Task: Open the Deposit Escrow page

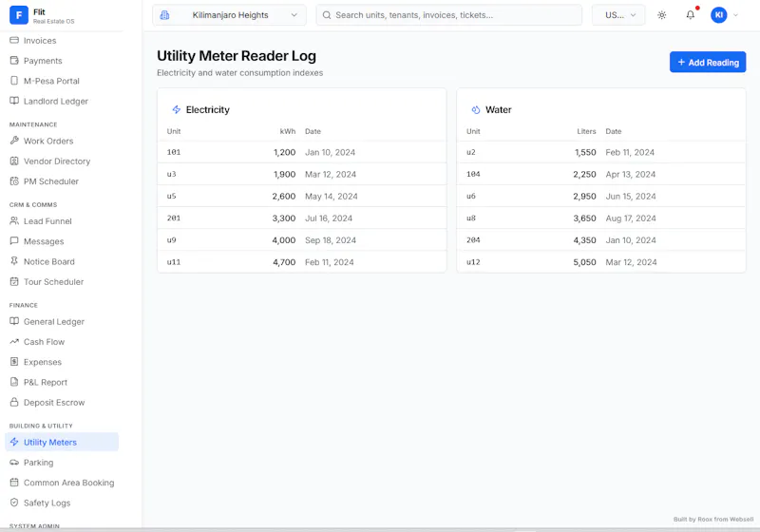Action: tap(62, 402)
